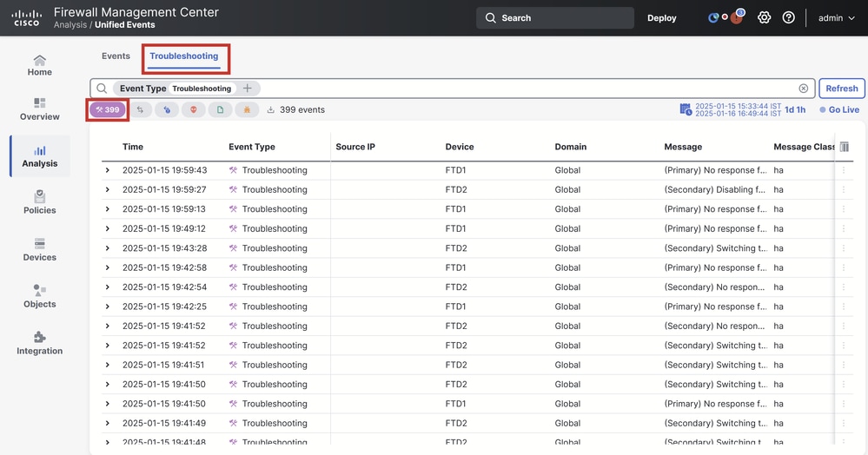Viewport: 868px width, 455px height.
Task: Open the column picker icon
Action: 845,147
